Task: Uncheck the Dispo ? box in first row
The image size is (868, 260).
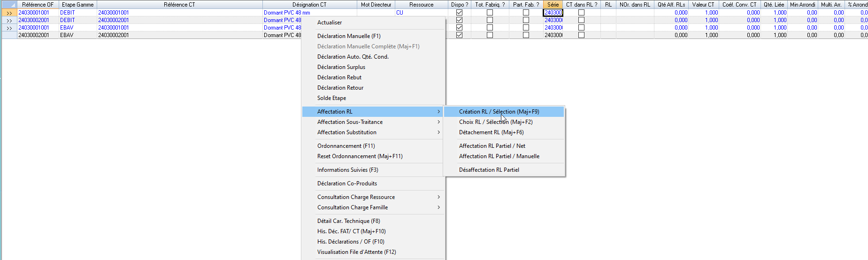Action: click(x=459, y=13)
